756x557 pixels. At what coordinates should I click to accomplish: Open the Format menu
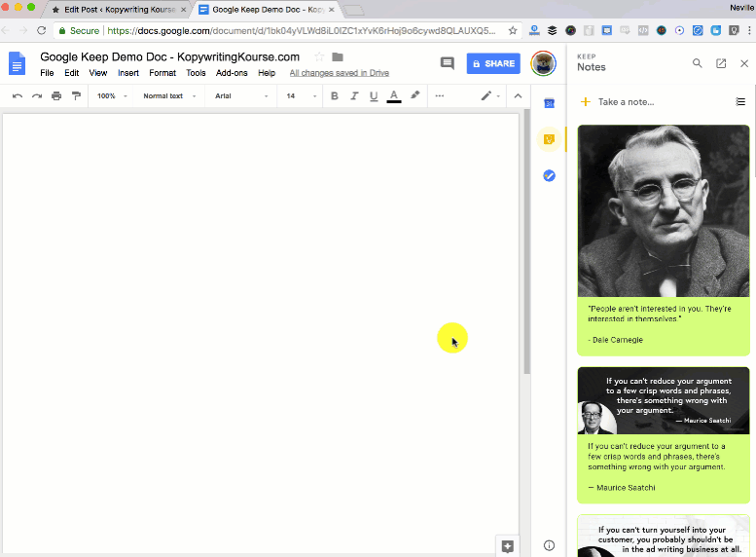pyautogui.click(x=162, y=73)
